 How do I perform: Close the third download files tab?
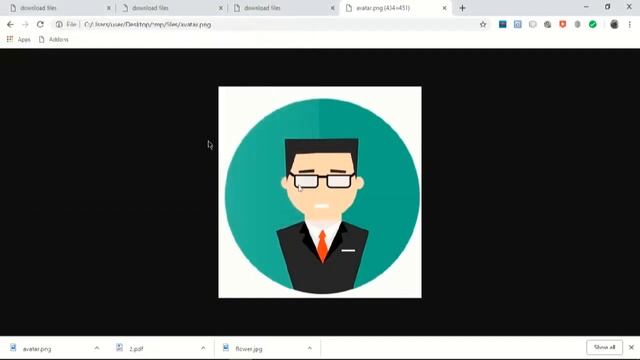[x=333, y=8]
